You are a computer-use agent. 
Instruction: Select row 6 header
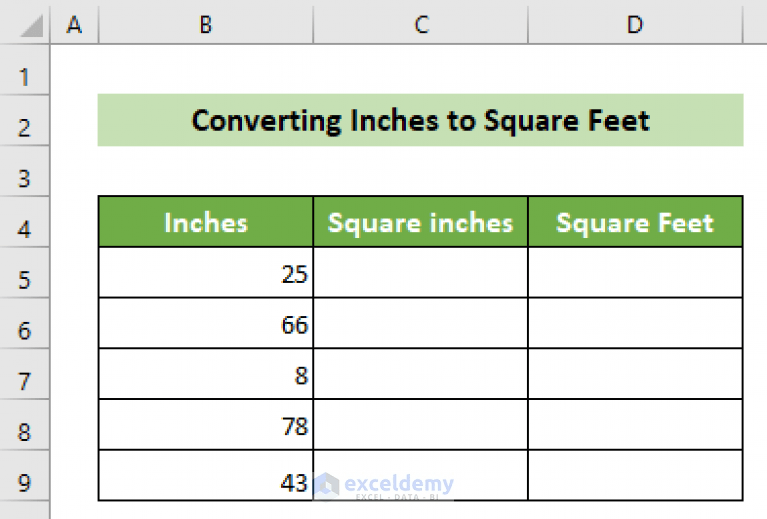(x=24, y=323)
